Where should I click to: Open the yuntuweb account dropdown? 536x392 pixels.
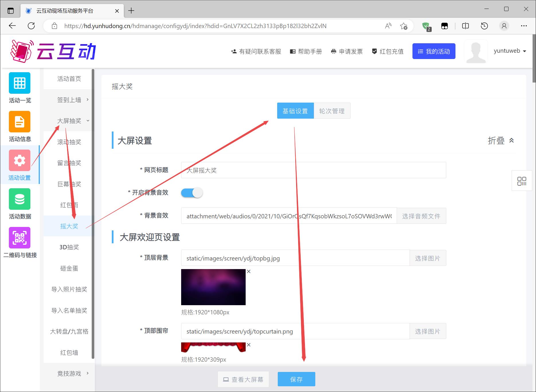[x=510, y=51]
